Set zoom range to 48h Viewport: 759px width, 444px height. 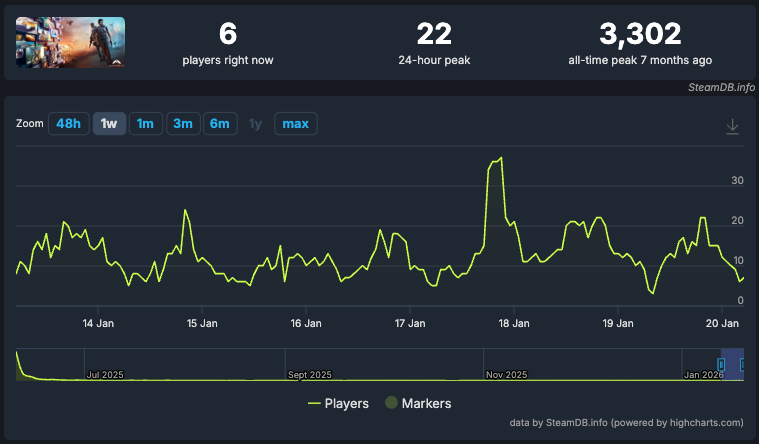click(68, 124)
